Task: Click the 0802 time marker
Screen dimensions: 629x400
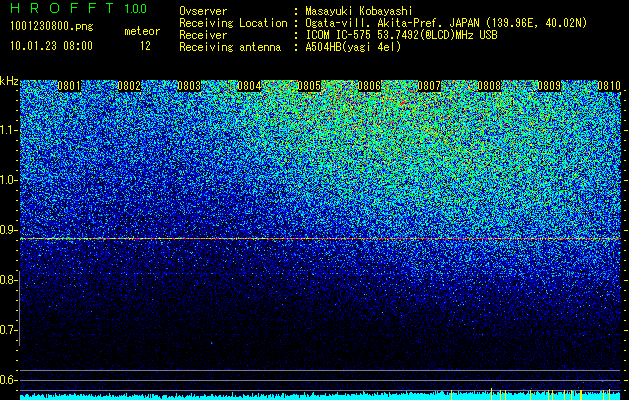Action: pos(129,86)
